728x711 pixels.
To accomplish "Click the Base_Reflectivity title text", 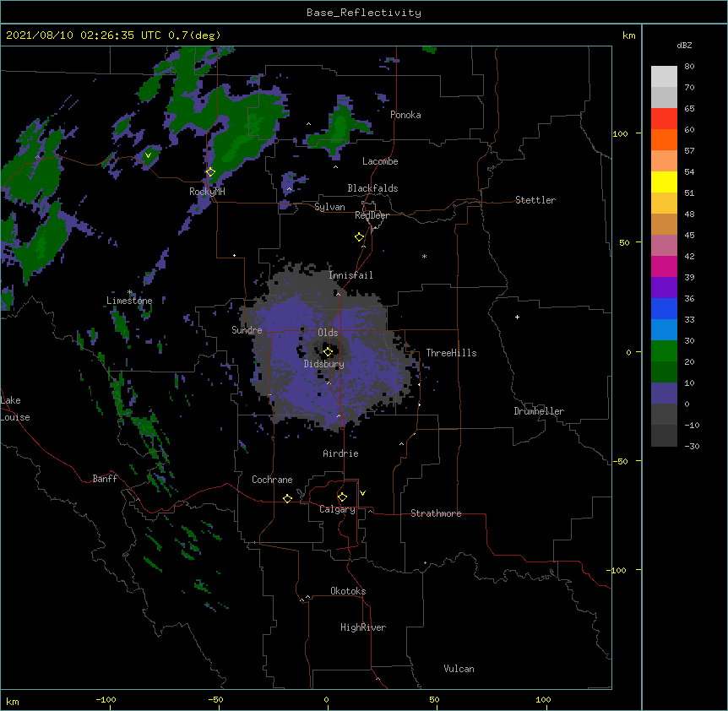I will pyautogui.click(x=364, y=13).
